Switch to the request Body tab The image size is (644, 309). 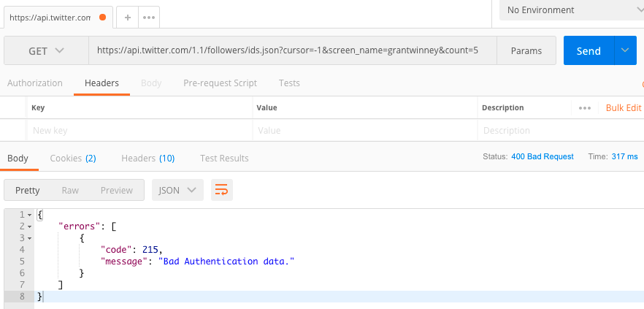(151, 83)
